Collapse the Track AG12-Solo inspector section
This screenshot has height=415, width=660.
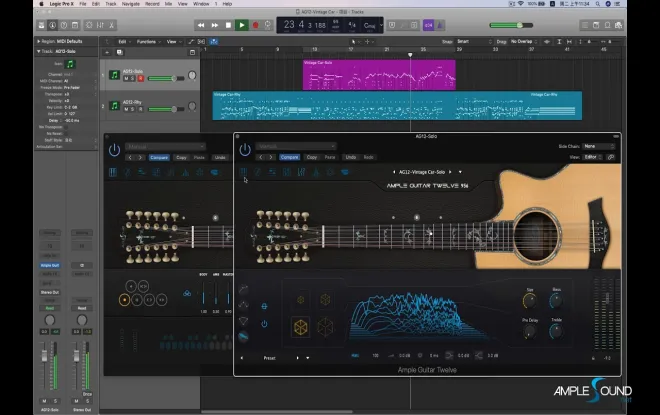39,51
